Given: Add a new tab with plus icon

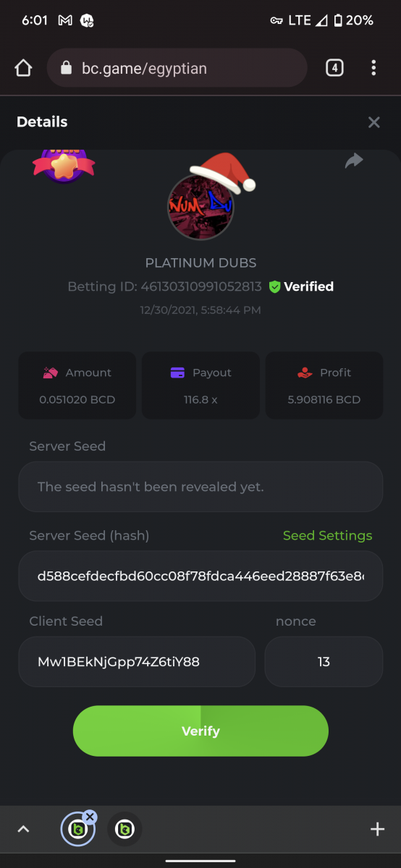Looking at the screenshot, I should 377,830.
